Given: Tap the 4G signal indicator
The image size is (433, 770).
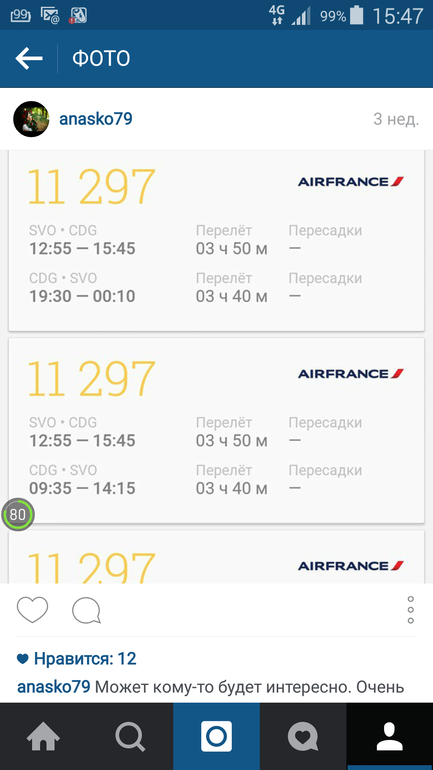Looking at the screenshot, I should coord(277,16).
